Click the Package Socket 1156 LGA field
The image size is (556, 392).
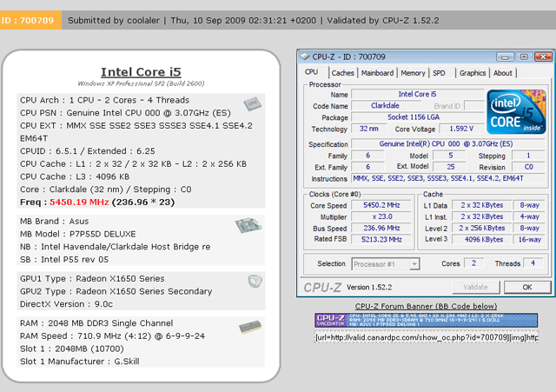[417, 117]
